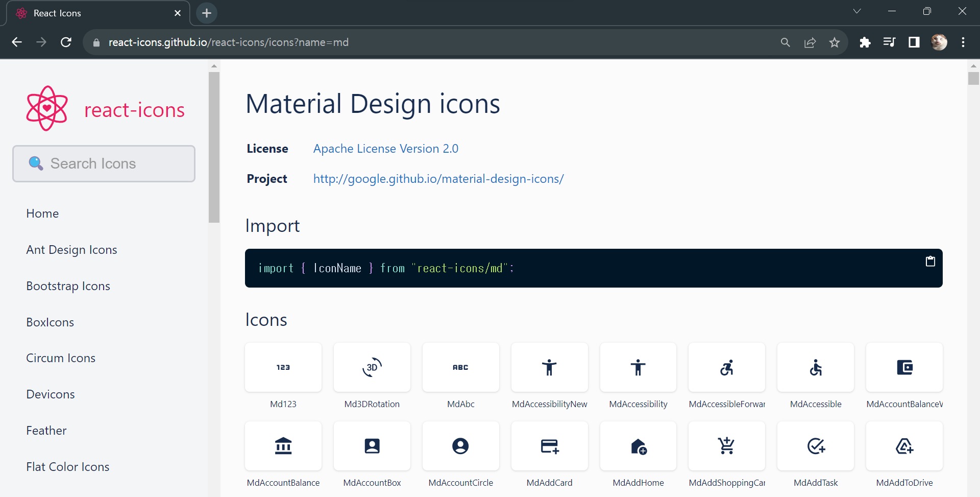This screenshot has height=497, width=980.
Task: Select the React Icons browser tab
Action: (99, 13)
